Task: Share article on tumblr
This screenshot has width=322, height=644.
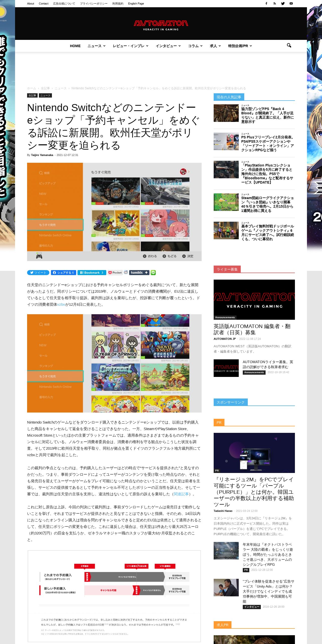Action: 139,273
